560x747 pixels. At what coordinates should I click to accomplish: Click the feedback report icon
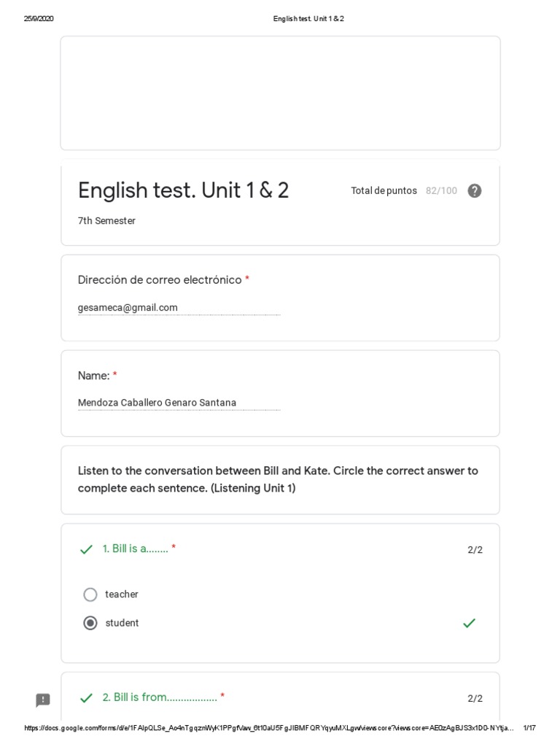coord(43,700)
